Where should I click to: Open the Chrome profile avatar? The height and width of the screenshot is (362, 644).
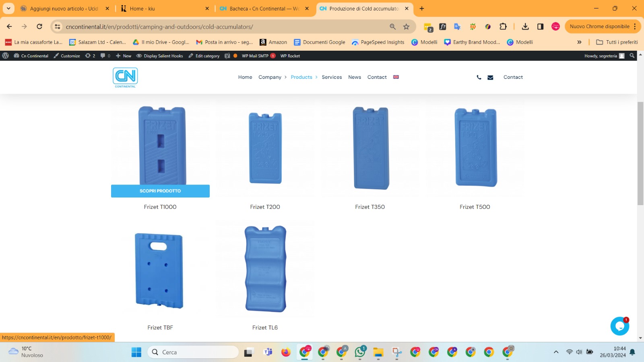coord(555,27)
